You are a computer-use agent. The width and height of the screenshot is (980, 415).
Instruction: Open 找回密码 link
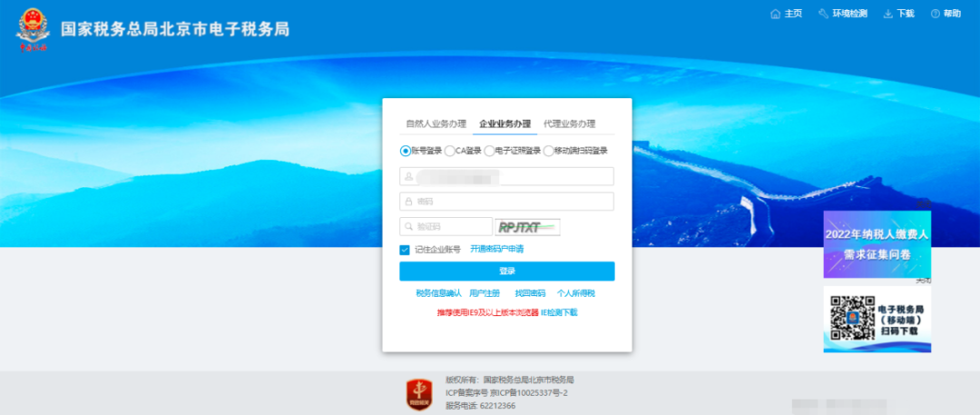click(530, 293)
